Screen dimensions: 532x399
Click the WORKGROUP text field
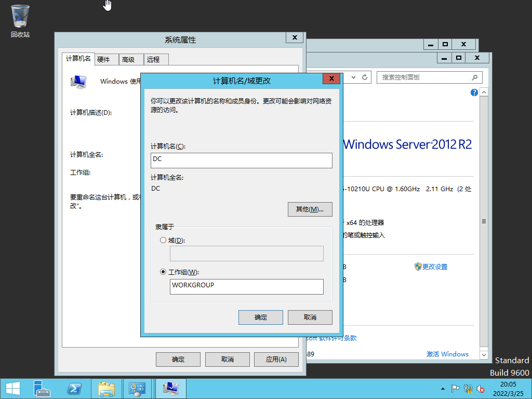247,287
